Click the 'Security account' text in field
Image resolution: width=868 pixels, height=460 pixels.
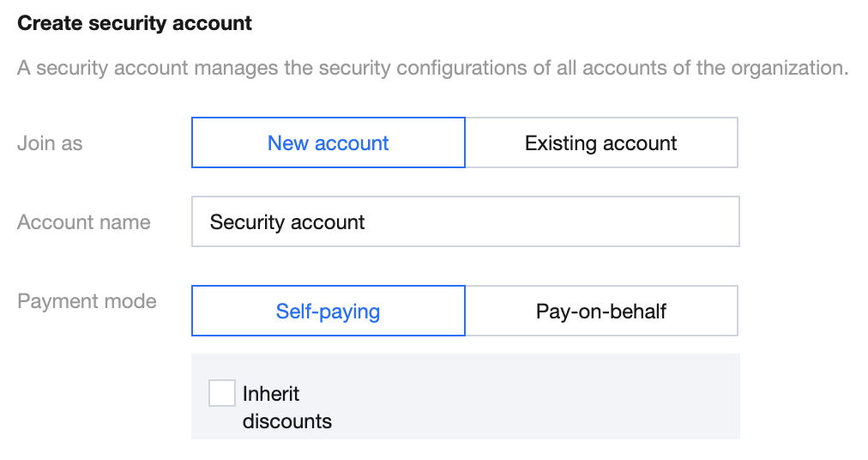point(287,223)
